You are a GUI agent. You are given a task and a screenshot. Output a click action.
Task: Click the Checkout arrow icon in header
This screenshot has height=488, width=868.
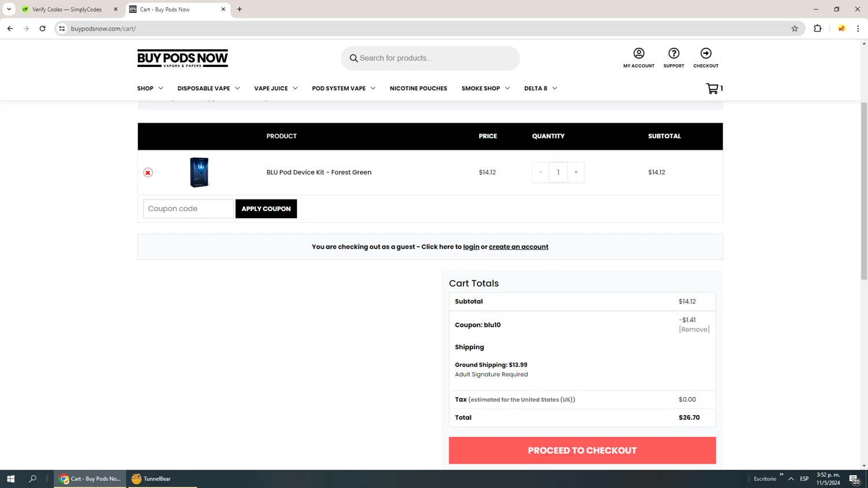click(x=706, y=53)
